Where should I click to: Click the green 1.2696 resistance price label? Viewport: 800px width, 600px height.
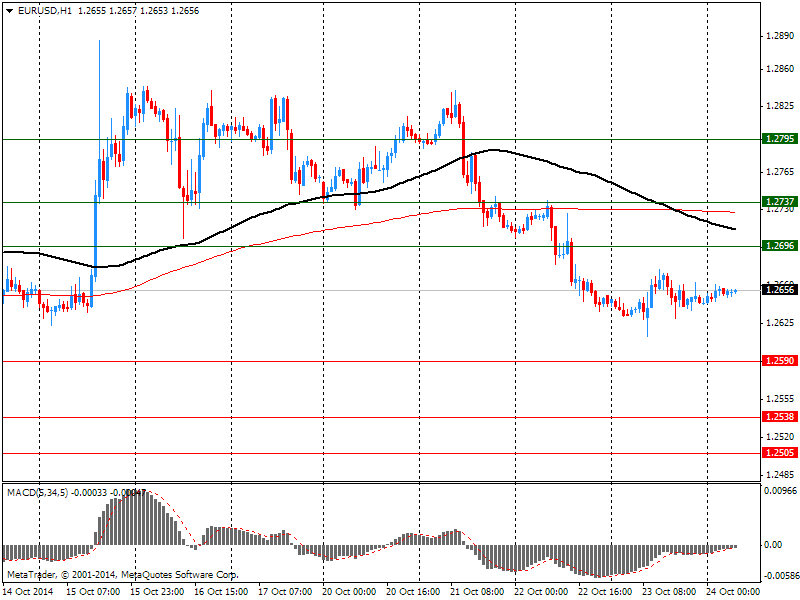coord(779,246)
